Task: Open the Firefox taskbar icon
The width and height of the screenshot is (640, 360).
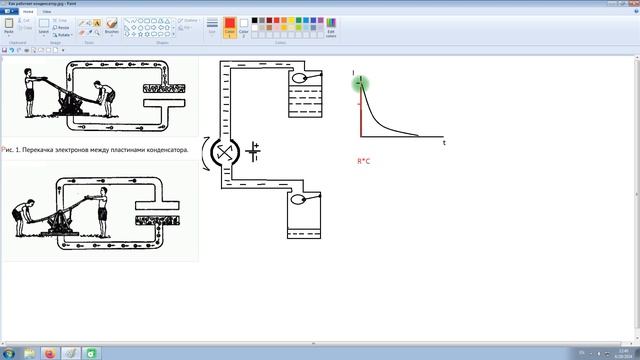Action: [x=50, y=353]
